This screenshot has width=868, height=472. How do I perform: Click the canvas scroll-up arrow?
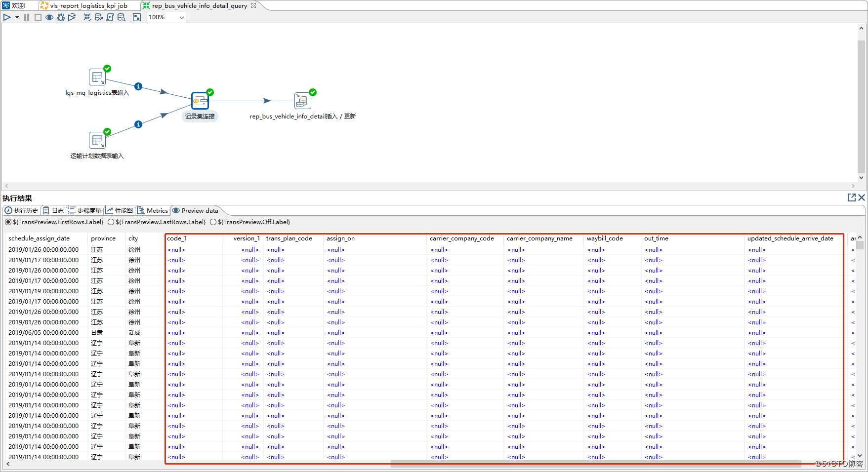pos(861,29)
